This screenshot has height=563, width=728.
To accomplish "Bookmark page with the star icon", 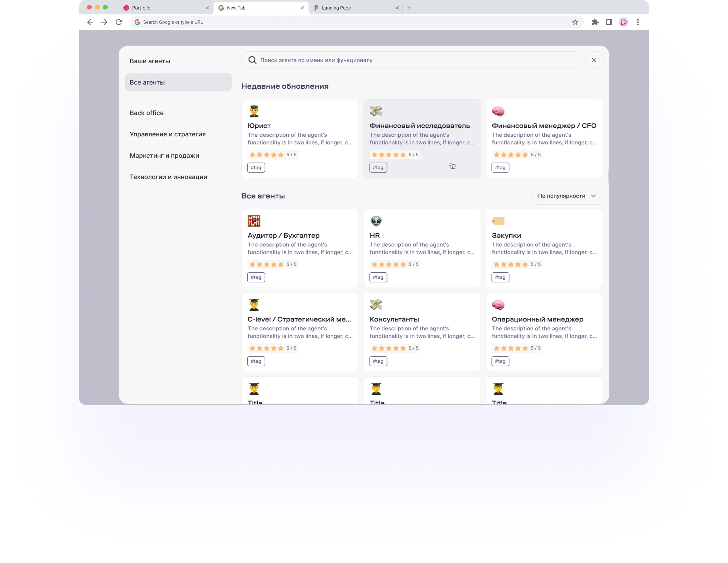I will 575,22.
